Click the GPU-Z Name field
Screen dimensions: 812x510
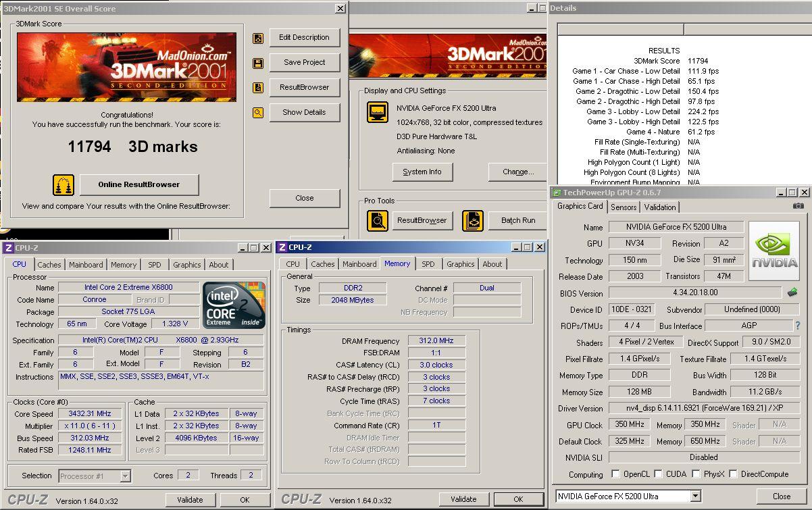(676, 227)
